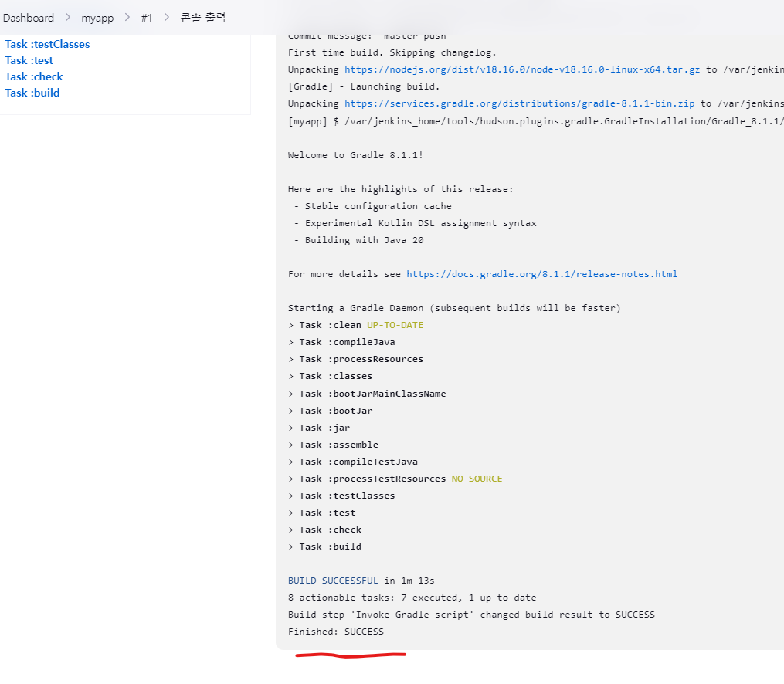Image resolution: width=784 pixels, height=684 pixels.
Task: Click '[Gradle] - Launching build.' line
Action: tap(364, 86)
